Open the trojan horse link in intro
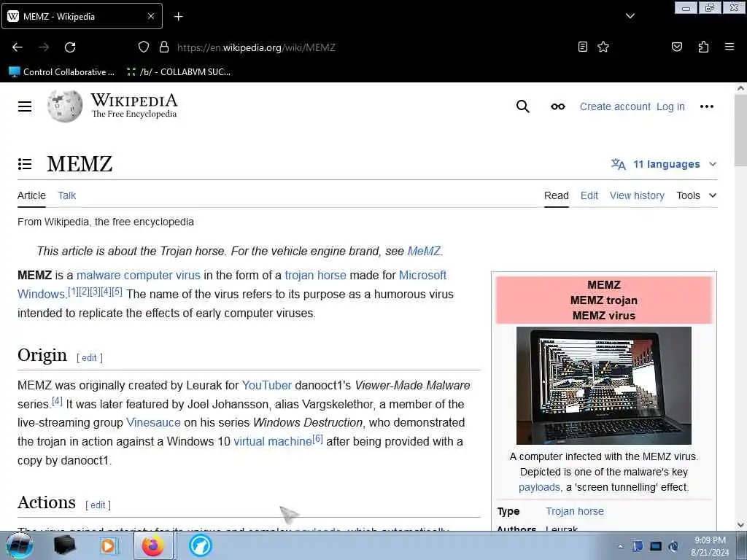The image size is (747, 560). pyautogui.click(x=315, y=275)
